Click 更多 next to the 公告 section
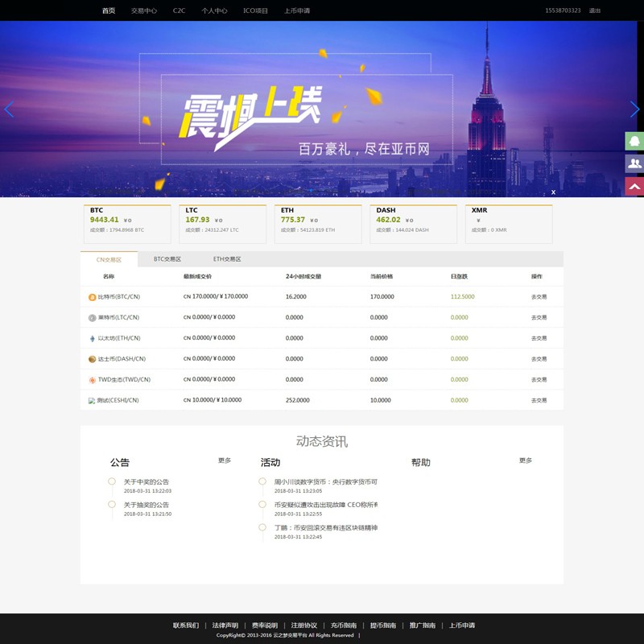The image size is (644, 644). pos(224,460)
